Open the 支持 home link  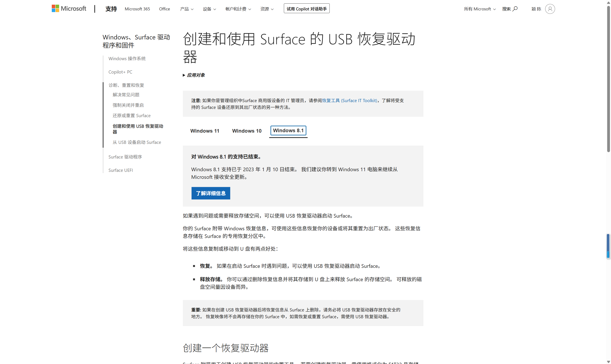(111, 9)
